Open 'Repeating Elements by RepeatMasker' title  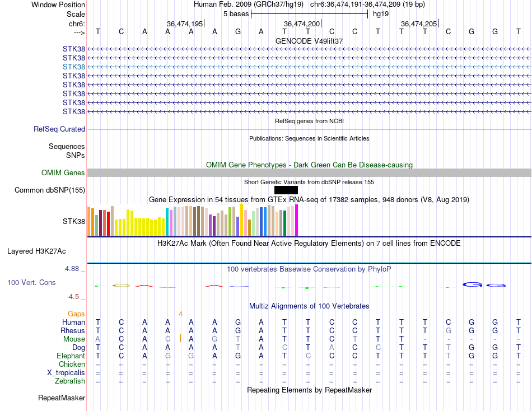309,390
